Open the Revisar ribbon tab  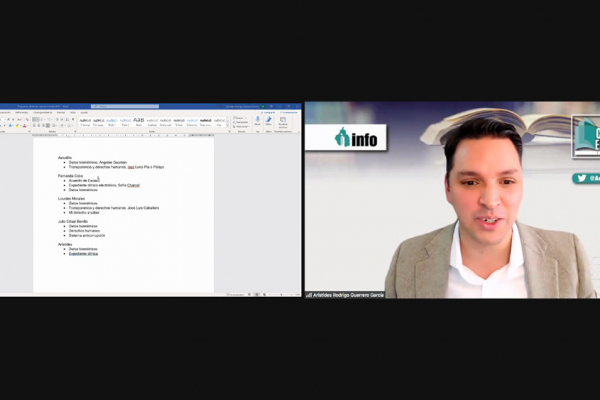pos(61,113)
